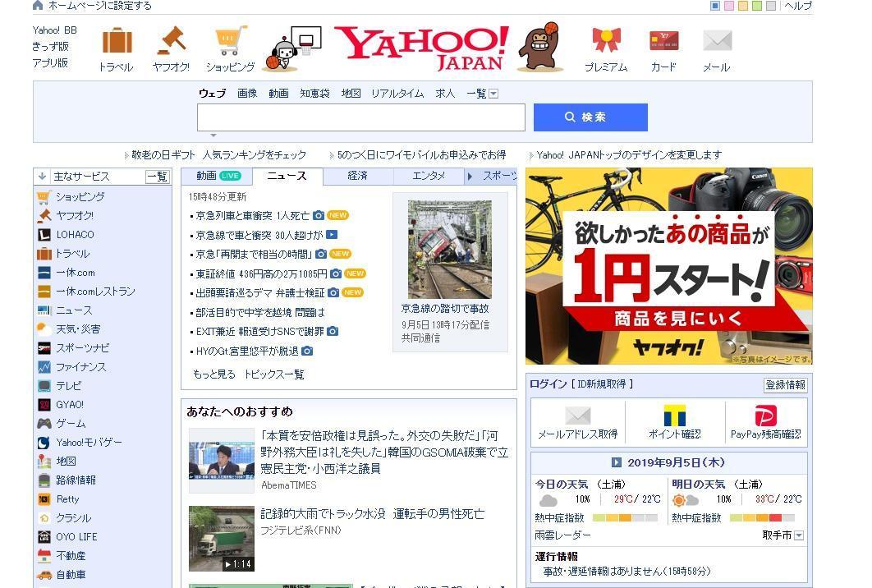Open the 雨雲レーダー link
The image size is (872, 588).
pyautogui.click(x=562, y=535)
